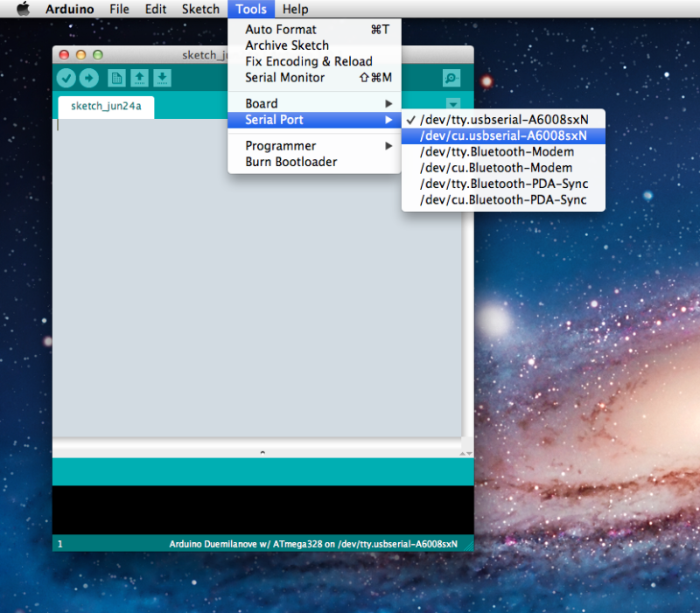Open the Sketch menu
Image resolution: width=700 pixels, height=613 pixels.
pyautogui.click(x=200, y=9)
